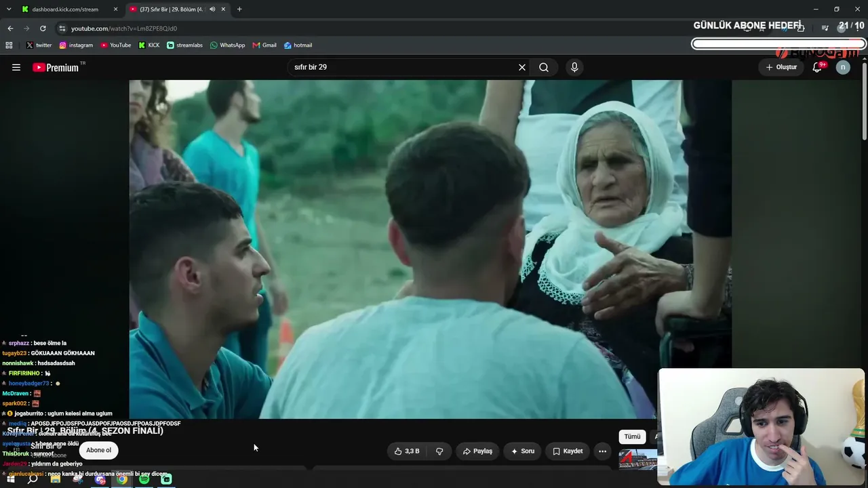The image size is (868, 488).
Task: Open Windows Start menu
Action: coord(10,479)
